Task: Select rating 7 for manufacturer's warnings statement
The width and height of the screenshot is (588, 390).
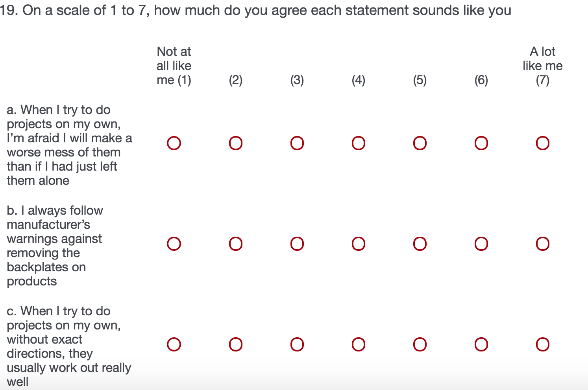Action: (543, 244)
